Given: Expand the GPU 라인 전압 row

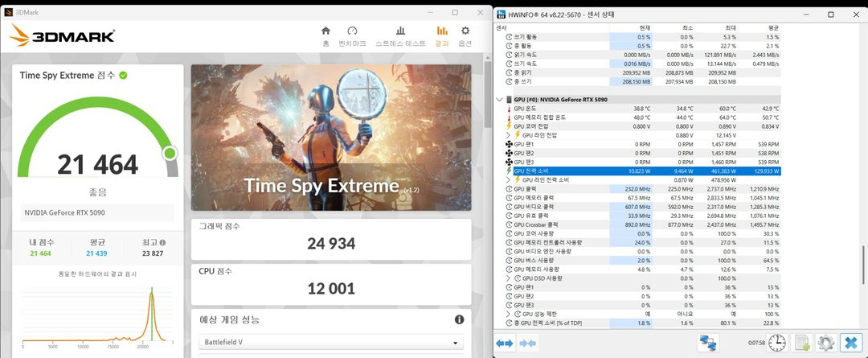Looking at the screenshot, I should (x=509, y=135).
